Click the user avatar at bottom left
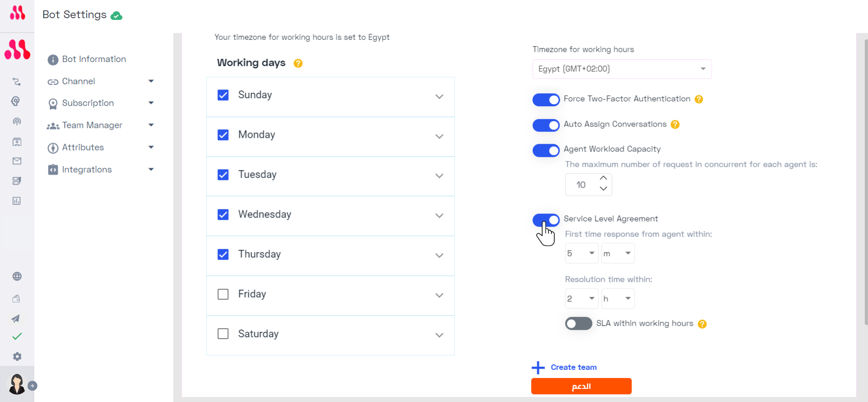The width and height of the screenshot is (868, 402). [17, 384]
